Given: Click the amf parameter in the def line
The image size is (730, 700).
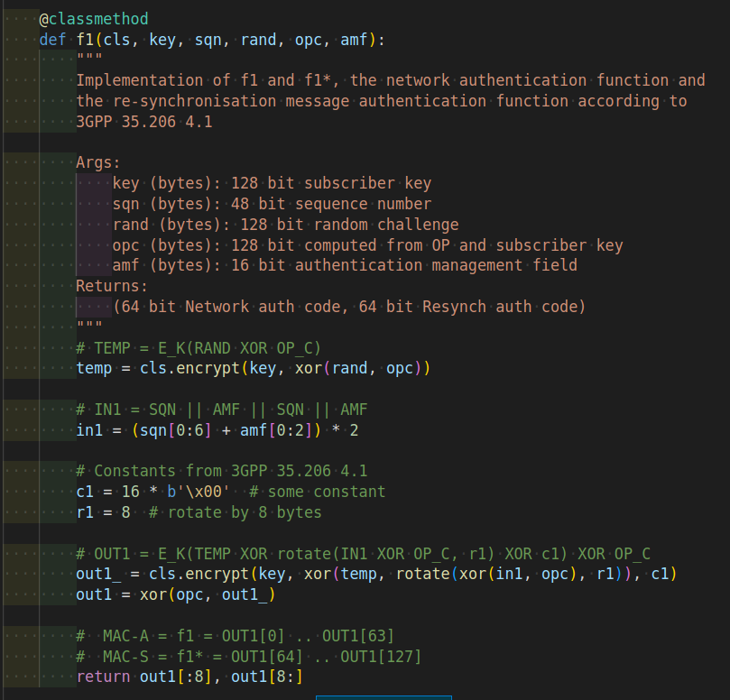Looking at the screenshot, I should tap(354, 40).
